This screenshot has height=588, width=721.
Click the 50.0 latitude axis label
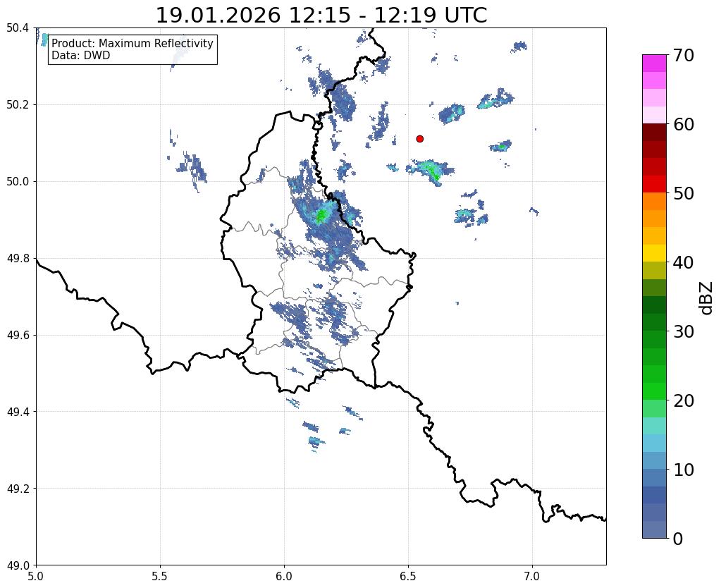tap(18, 181)
